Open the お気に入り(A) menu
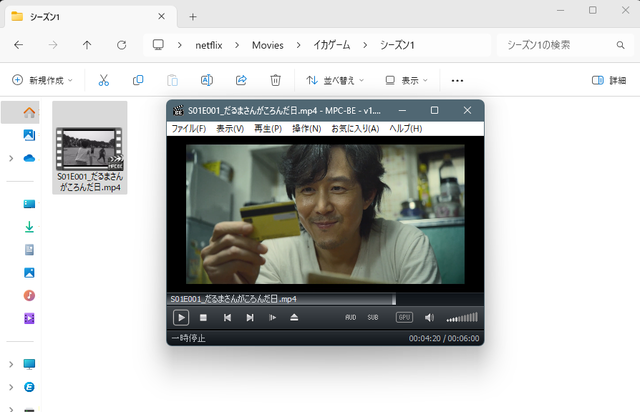This screenshot has width=640, height=412. [x=355, y=129]
